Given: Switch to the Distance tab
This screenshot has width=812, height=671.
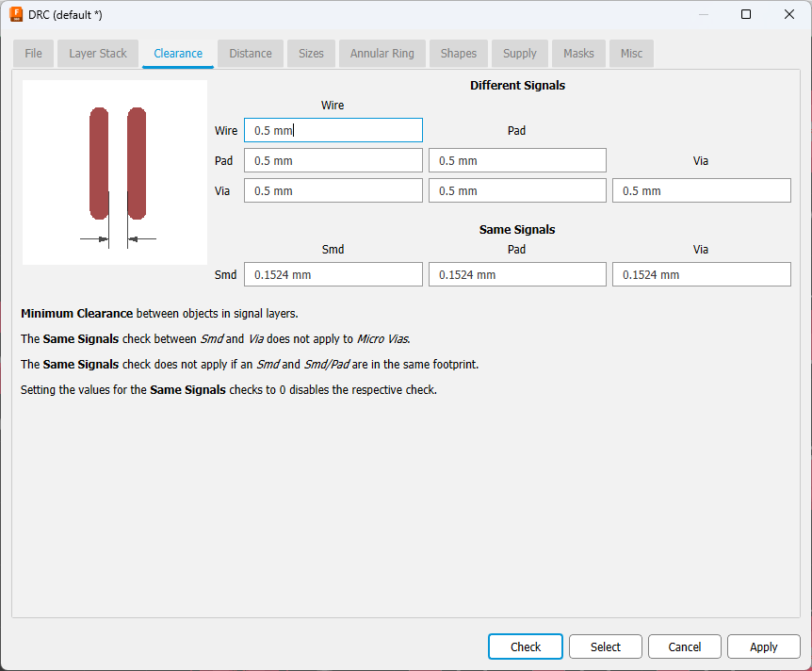Looking at the screenshot, I should click(x=251, y=54).
